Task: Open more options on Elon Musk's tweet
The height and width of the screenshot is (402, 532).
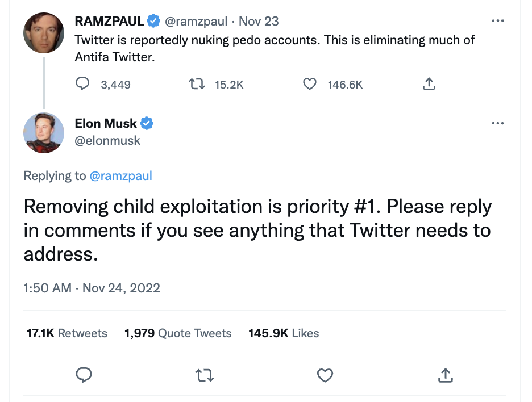Action: point(497,123)
